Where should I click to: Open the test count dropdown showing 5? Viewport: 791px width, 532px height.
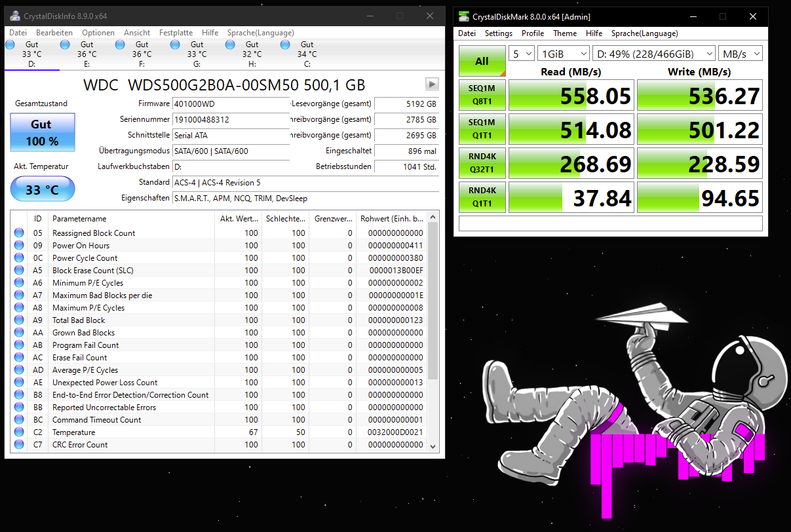(x=520, y=54)
